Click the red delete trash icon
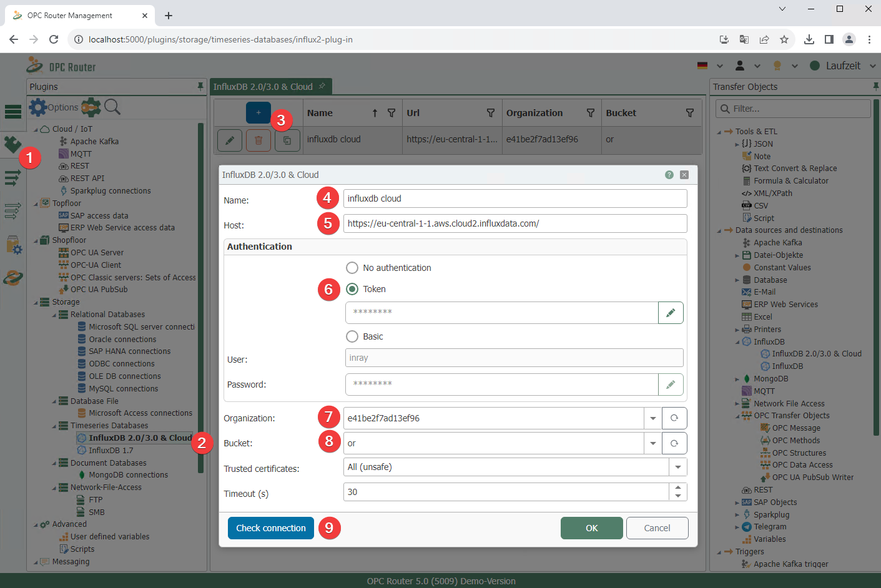Viewport: 881px width, 588px height. click(258, 140)
